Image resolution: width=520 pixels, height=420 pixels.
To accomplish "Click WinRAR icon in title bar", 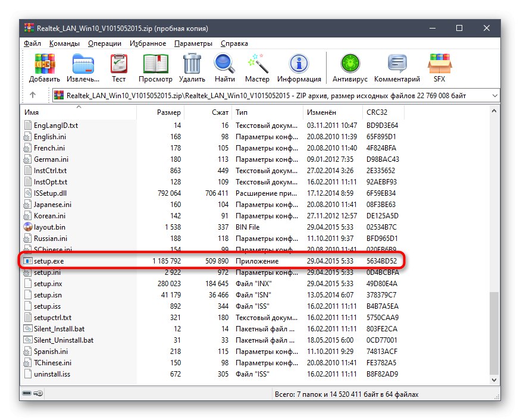I will [29, 28].
